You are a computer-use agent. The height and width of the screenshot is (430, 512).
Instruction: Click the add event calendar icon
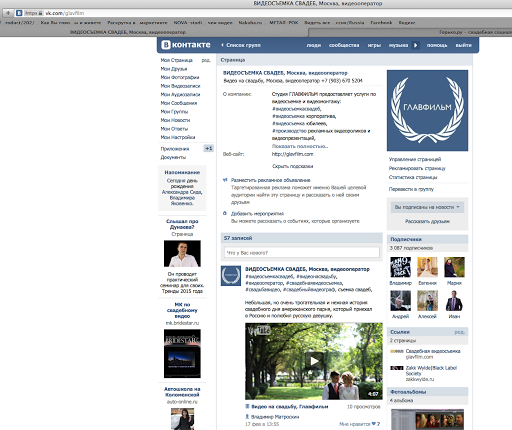[225, 213]
